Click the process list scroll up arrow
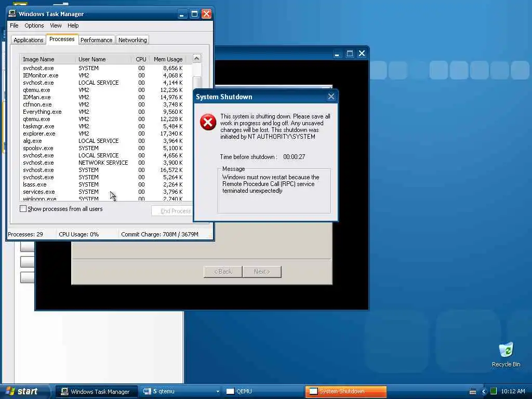This screenshot has width=532, height=399. (196, 59)
